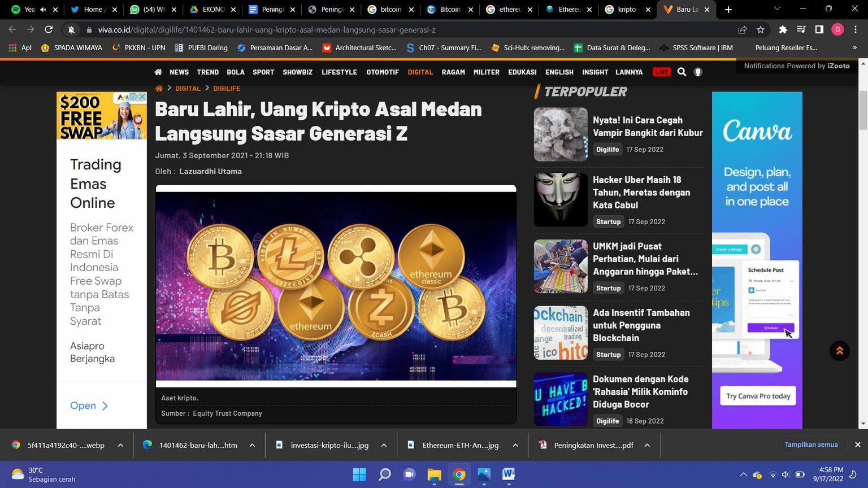
Task: Open the tab search dropdown chevron
Action: point(777,10)
